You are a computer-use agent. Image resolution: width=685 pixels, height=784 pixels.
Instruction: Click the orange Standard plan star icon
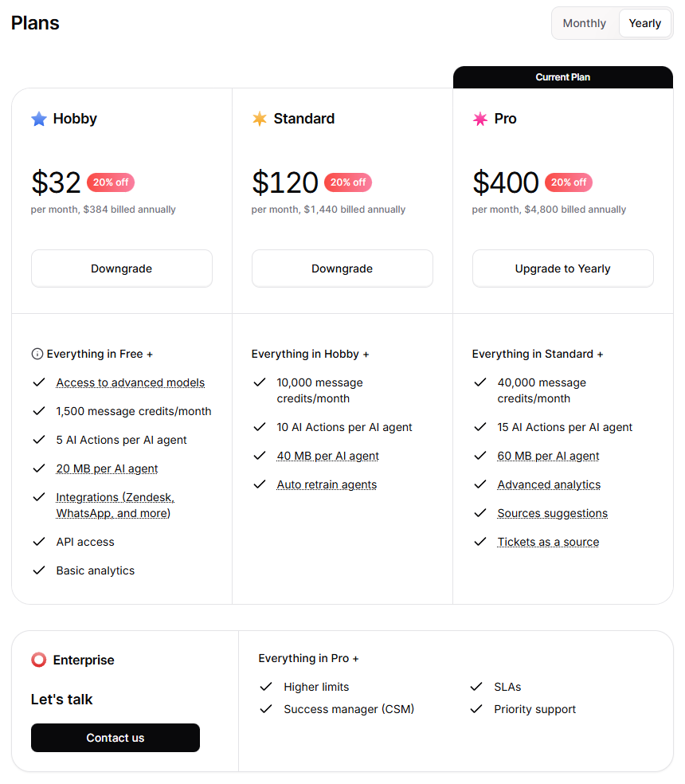click(x=260, y=119)
